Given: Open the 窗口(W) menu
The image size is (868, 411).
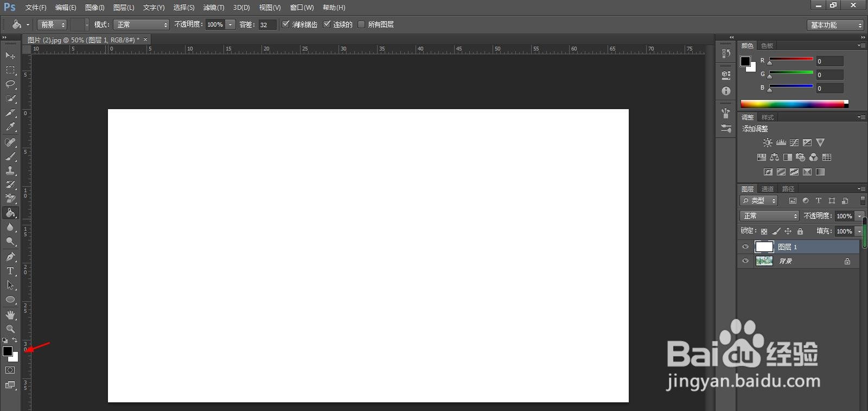Looking at the screenshot, I should (x=302, y=8).
